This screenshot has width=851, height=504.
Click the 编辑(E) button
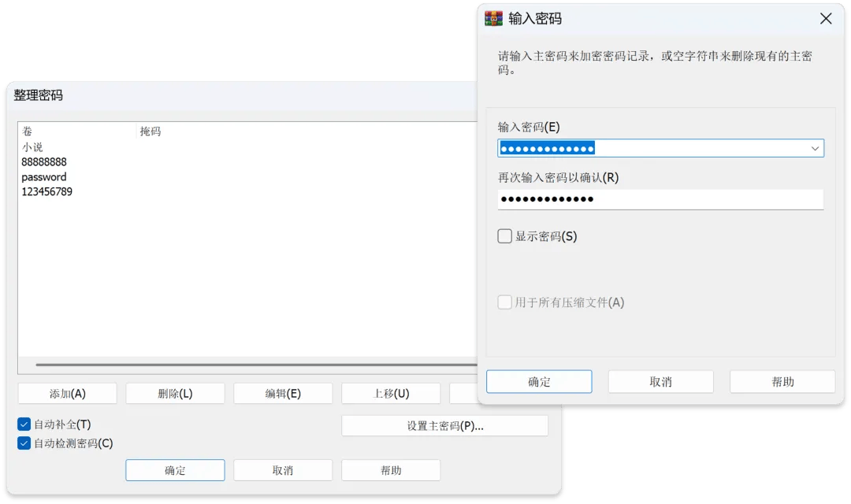(x=283, y=394)
